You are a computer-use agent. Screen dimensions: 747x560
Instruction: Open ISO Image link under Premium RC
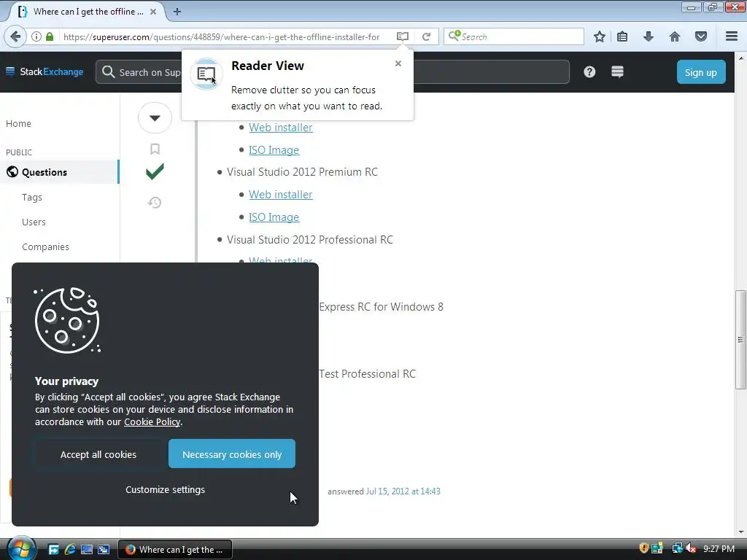274,217
